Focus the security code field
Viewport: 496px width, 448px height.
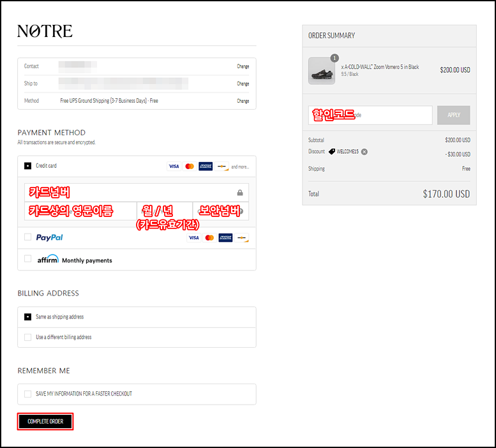point(220,211)
